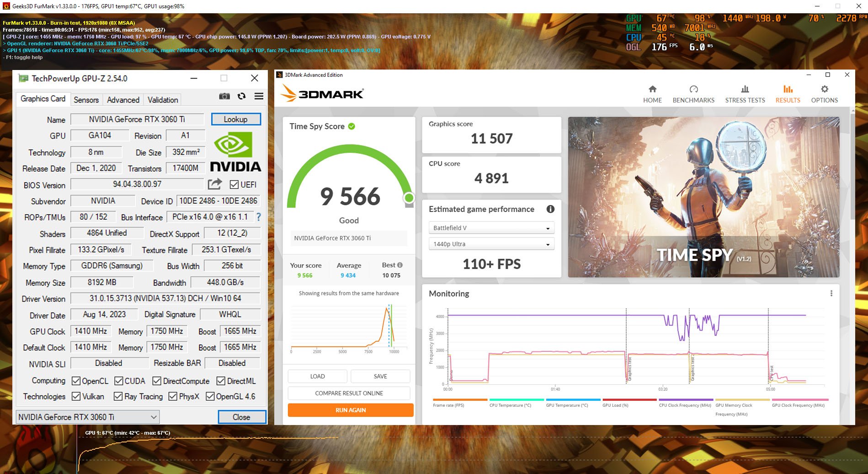Screen dimensions: 868x474
Task: Click the Lookup button in GPU-Z
Action: (236, 119)
